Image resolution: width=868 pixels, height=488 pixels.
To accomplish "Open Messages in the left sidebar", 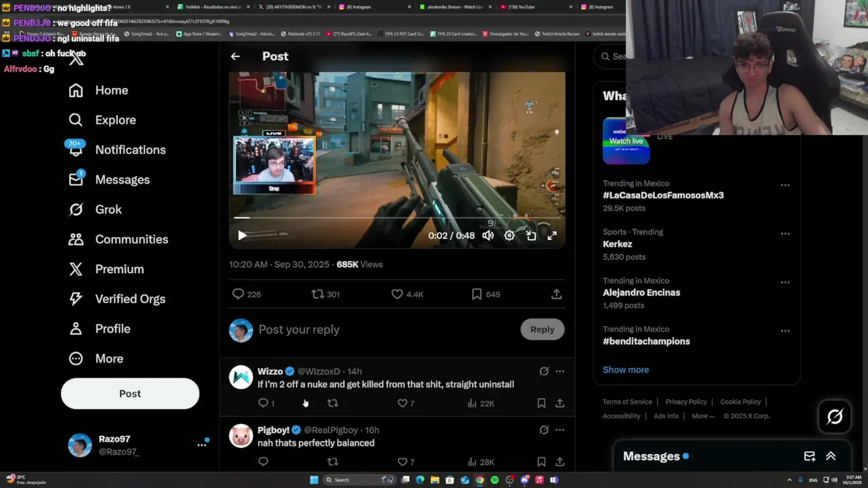I will pyautogui.click(x=109, y=180).
